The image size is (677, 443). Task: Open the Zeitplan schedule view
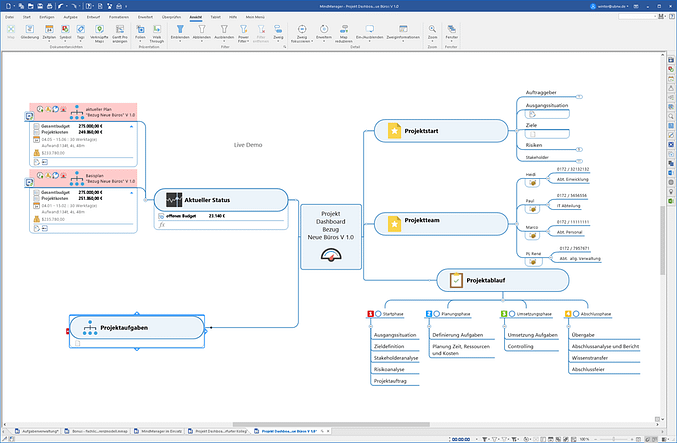tap(49, 32)
